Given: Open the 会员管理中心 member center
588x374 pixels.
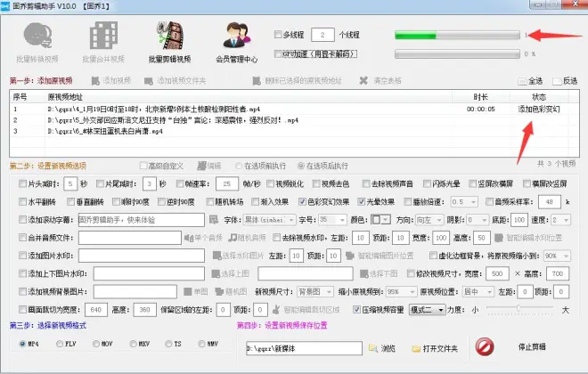Looking at the screenshot, I should tap(236, 40).
